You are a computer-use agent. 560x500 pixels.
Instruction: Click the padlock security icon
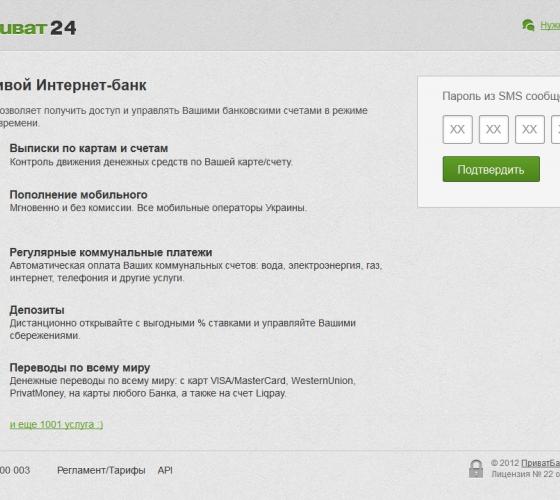(x=476, y=468)
